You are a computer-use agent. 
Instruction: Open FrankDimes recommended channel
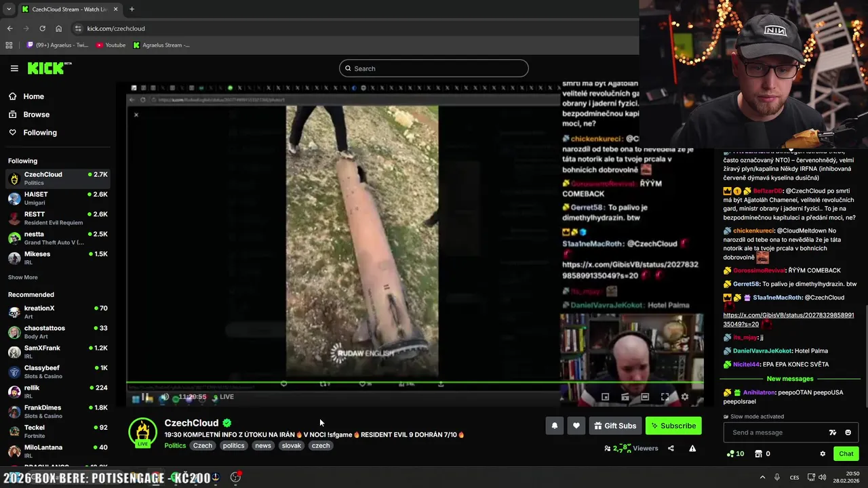coord(58,411)
